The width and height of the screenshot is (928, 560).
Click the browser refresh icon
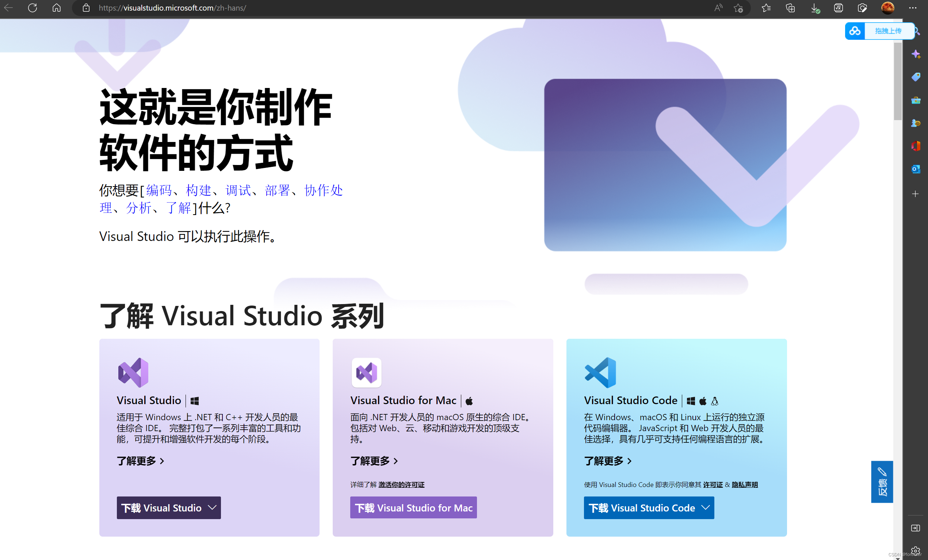click(x=33, y=8)
